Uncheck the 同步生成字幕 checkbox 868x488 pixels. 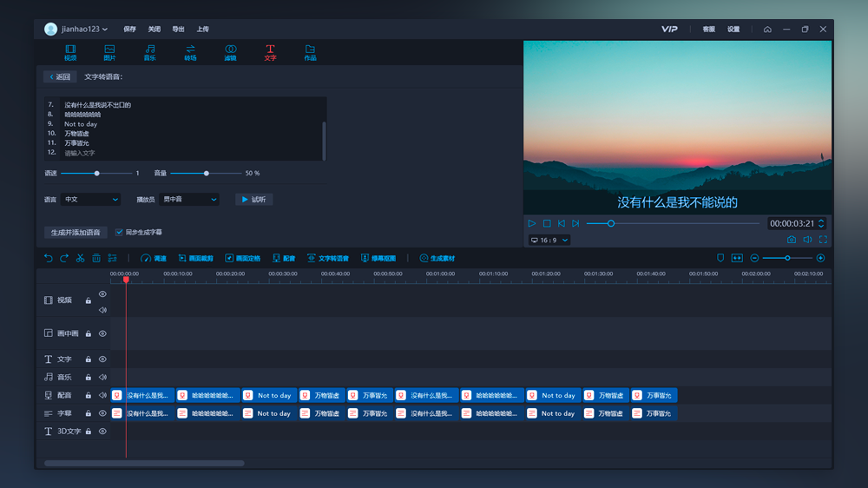pos(119,232)
